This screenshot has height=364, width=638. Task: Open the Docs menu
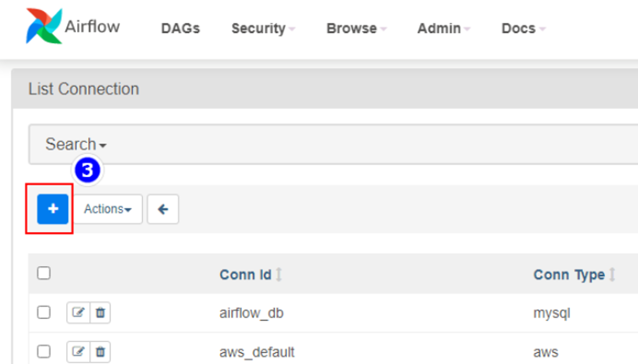pyautogui.click(x=523, y=28)
